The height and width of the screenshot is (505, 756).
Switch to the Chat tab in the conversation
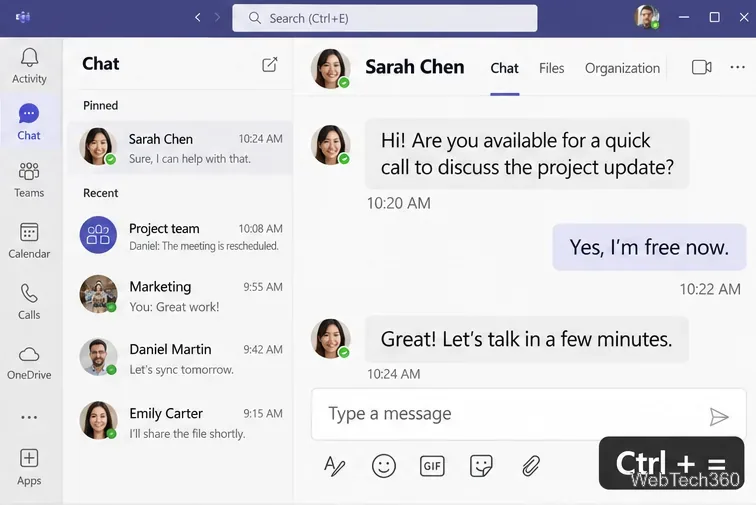point(504,68)
